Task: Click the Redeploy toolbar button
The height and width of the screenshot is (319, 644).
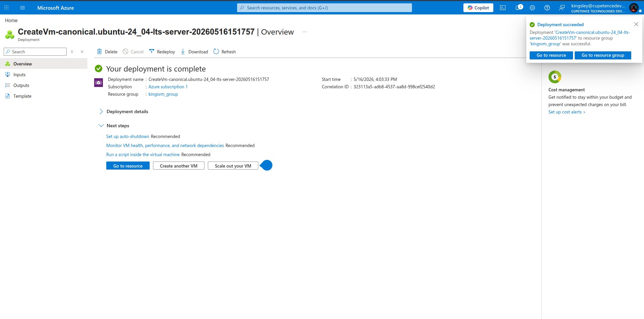Action: [162, 52]
